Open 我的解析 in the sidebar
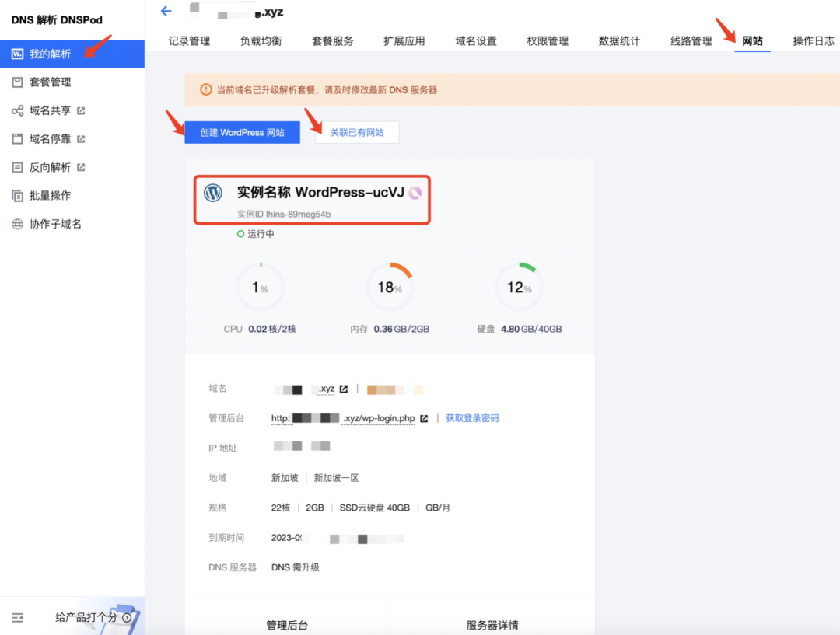 click(x=72, y=54)
